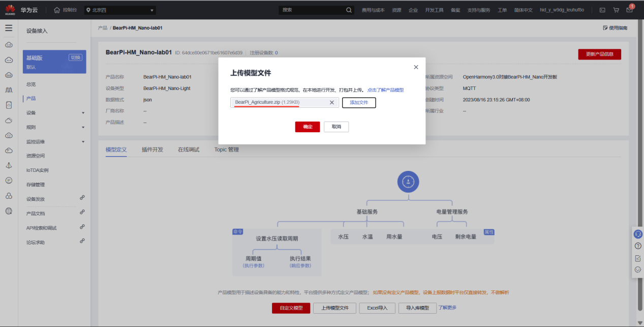Open IoTDA实例 in the sidebar
This screenshot has height=327, width=644.
tap(38, 170)
